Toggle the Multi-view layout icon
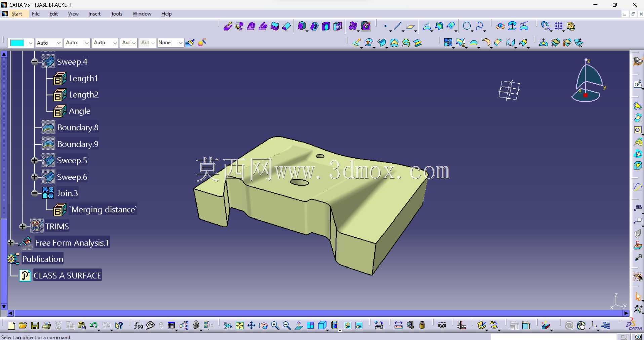The image size is (644, 340). click(x=310, y=325)
